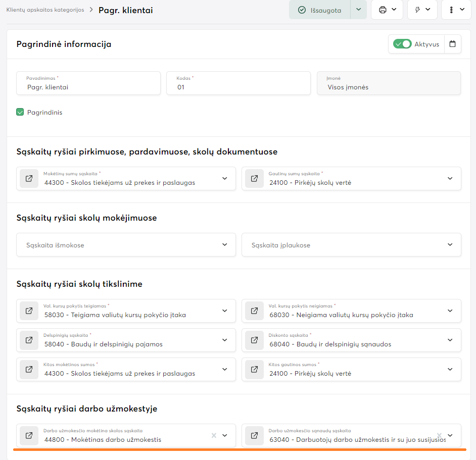Viewport: 476px width, 460px height.
Task: Click the calendar icon beside Aktyvus
Action: coord(452,44)
